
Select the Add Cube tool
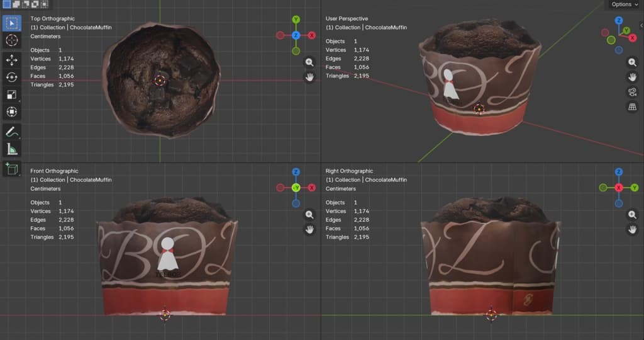pyautogui.click(x=11, y=169)
